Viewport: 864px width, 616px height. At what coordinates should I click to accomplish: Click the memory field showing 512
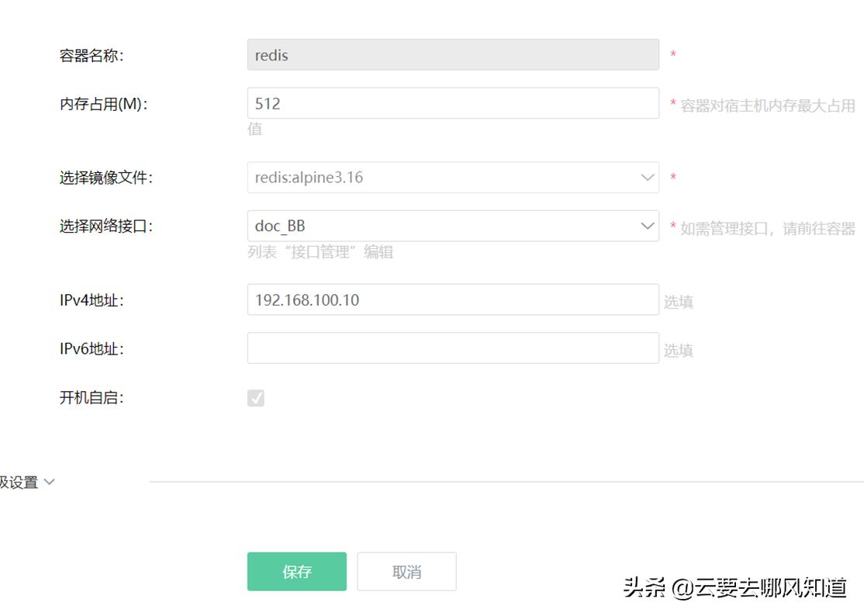pyautogui.click(x=453, y=103)
